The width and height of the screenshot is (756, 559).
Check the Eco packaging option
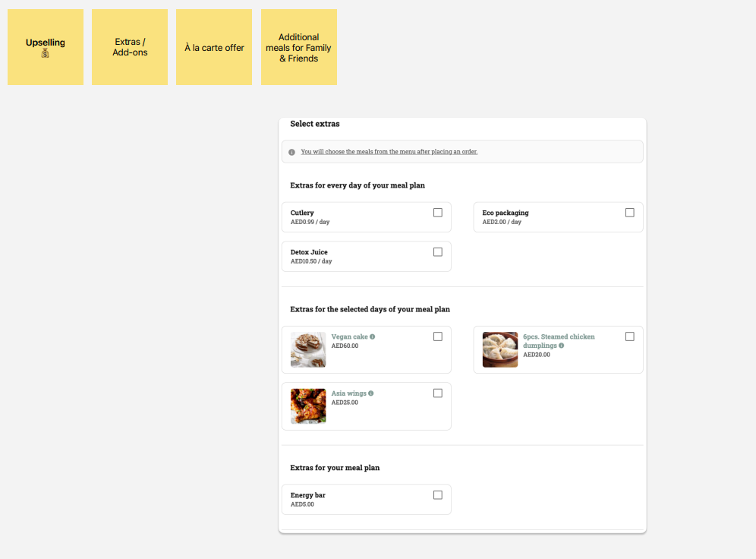[629, 212]
